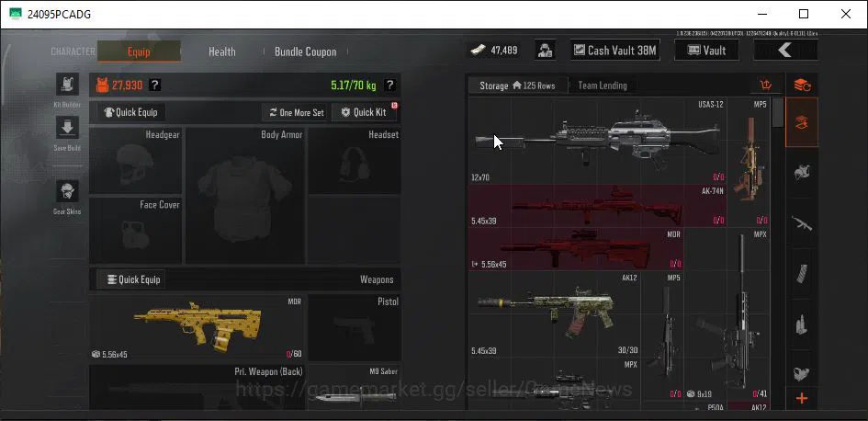The image size is (868, 421).
Task: Click the CHARACTER label
Action: click(73, 51)
